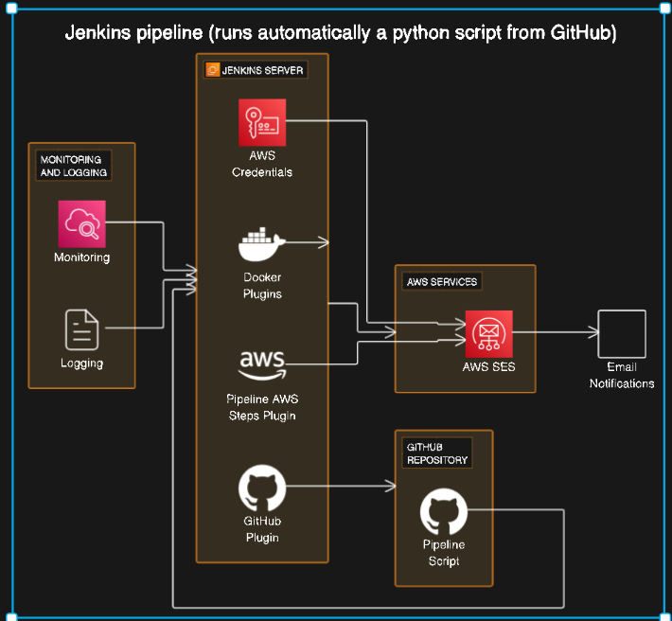Screen dimensions: 672x621
Task: Select the GITHUB REPOSITORY group label
Action: 436,453
